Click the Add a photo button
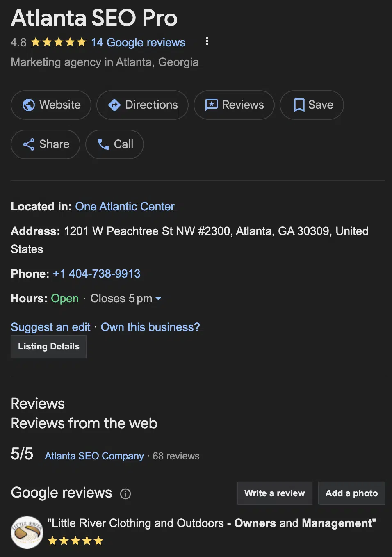The width and height of the screenshot is (392, 557). [x=352, y=493]
